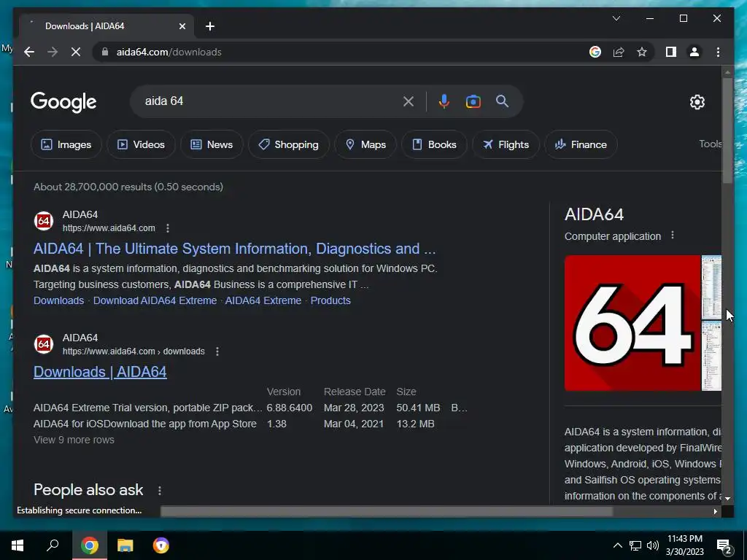Go to the Google logo homepage
Screen dimensions: 747x560
pyautogui.click(x=63, y=102)
